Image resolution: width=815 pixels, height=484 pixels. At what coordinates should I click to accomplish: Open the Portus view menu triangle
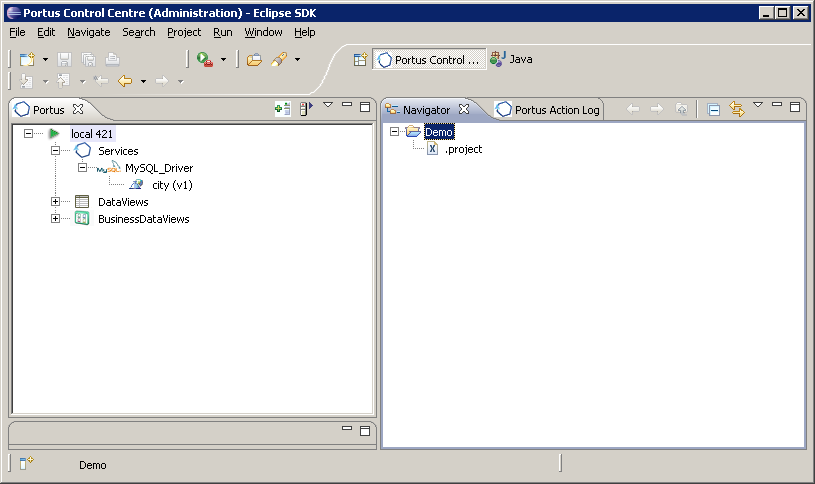(328, 105)
